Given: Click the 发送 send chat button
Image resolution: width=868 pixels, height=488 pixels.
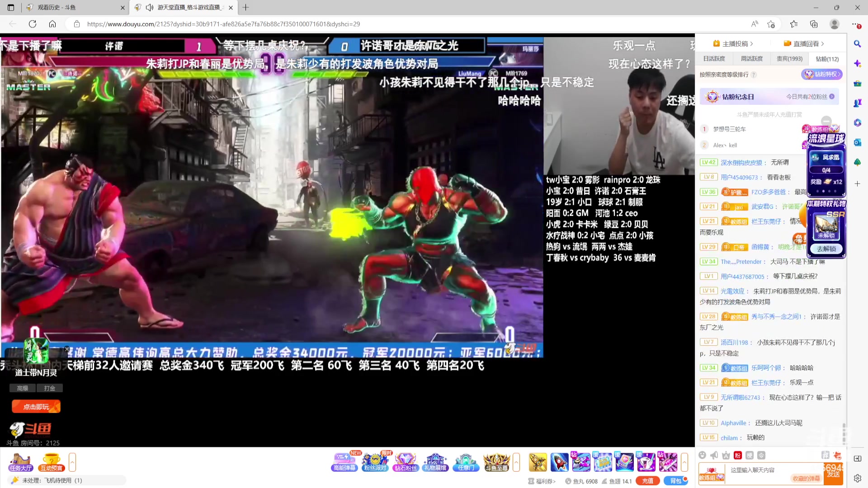Looking at the screenshot, I should [x=833, y=474].
